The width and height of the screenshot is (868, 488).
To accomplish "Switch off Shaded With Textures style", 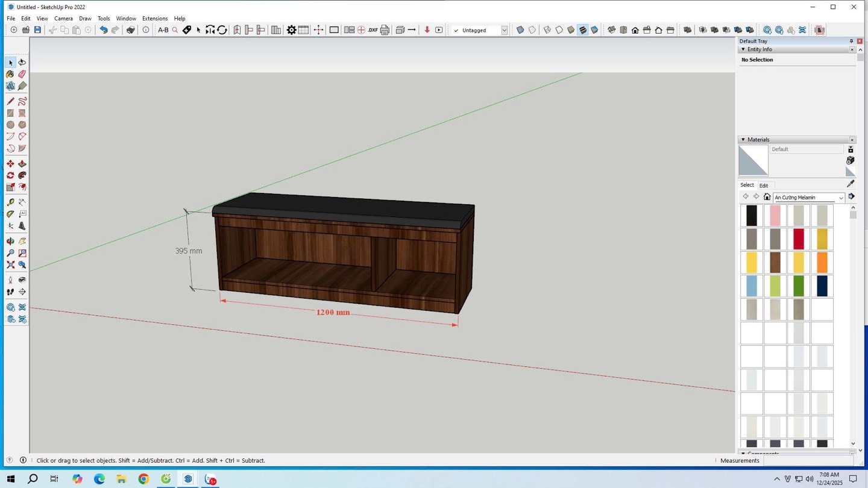I will (x=583, y=30).
